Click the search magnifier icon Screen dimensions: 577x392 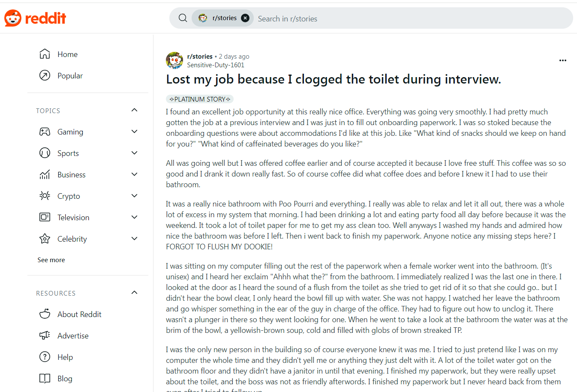183,18
